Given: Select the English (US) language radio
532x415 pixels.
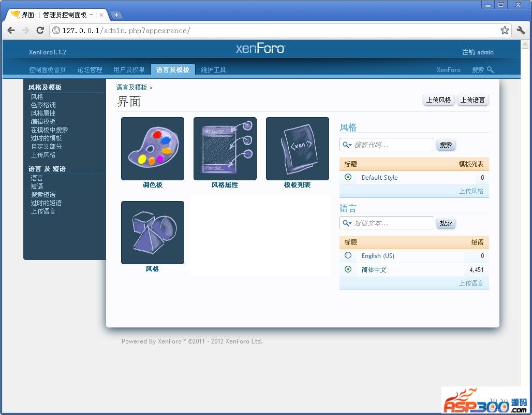Looking at the screenshot, I should pos(348,255).
